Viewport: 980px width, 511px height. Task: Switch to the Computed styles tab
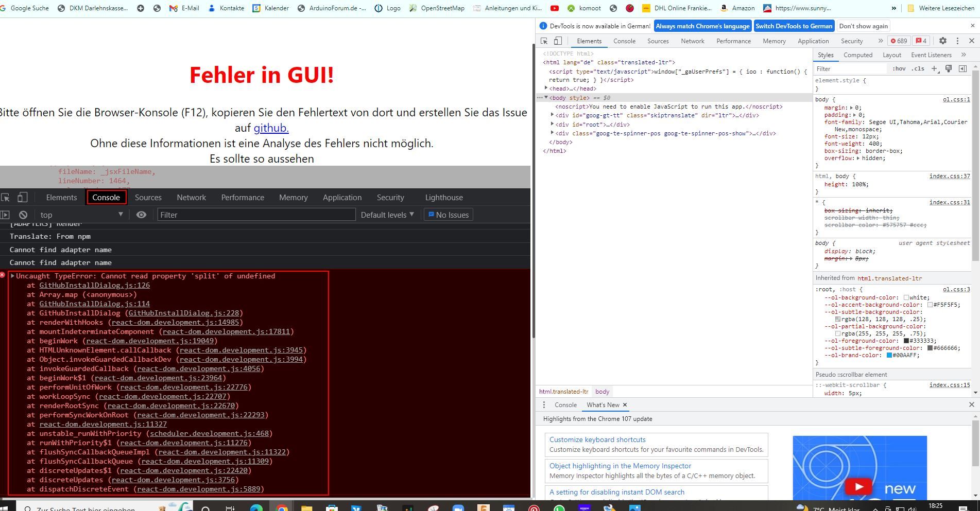858,55
